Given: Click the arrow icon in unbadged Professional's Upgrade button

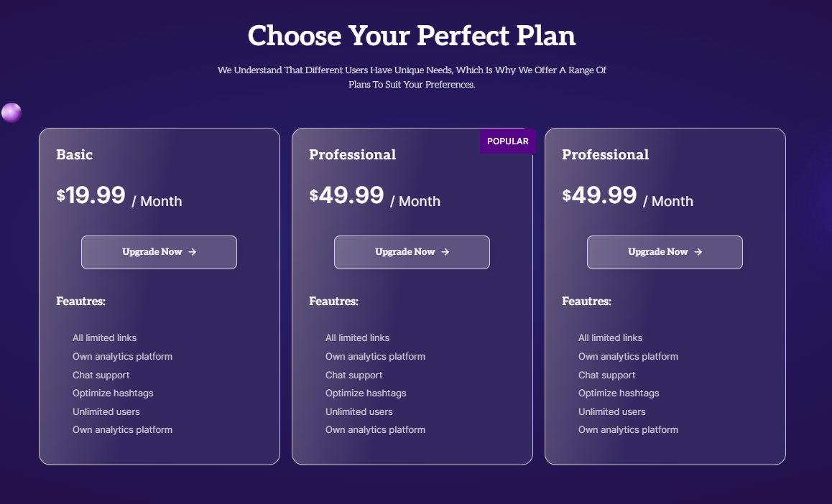Looking at the screenshot, I should [698, 252].
